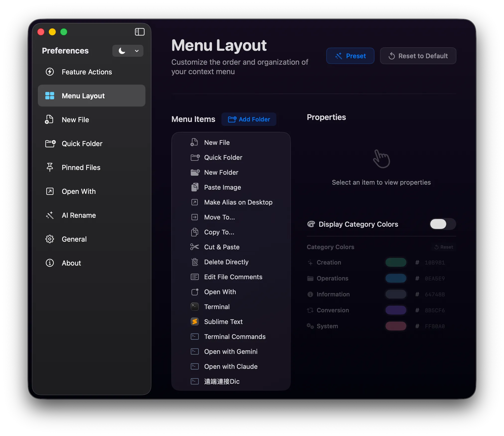Click the Operations hex field 0EA5E9

pos(435,278)
